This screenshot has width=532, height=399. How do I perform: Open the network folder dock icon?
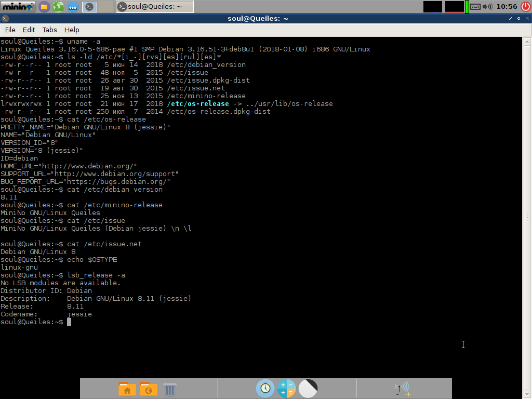click(x=148, y=389)
